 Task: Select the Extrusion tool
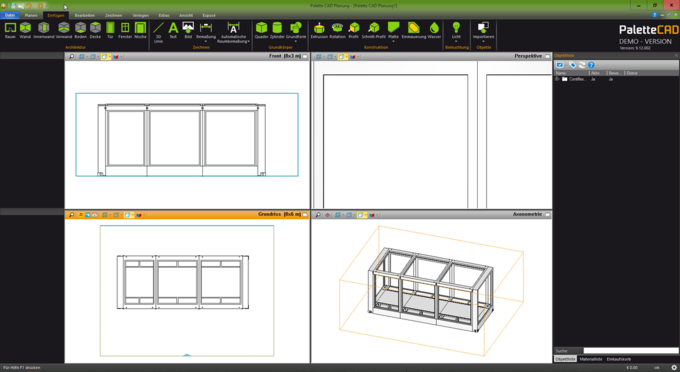pyautogui.click(x=319, y=30)
